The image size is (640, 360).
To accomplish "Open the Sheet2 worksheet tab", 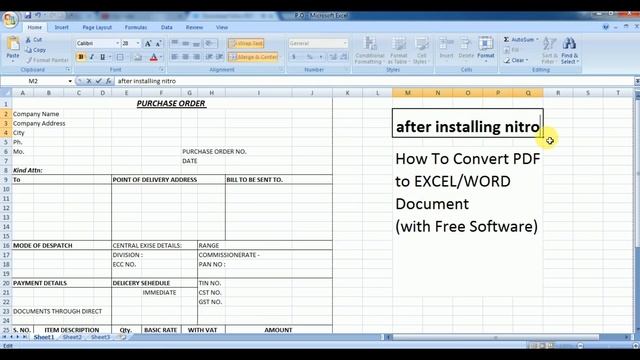I will [x=72, y=337].
